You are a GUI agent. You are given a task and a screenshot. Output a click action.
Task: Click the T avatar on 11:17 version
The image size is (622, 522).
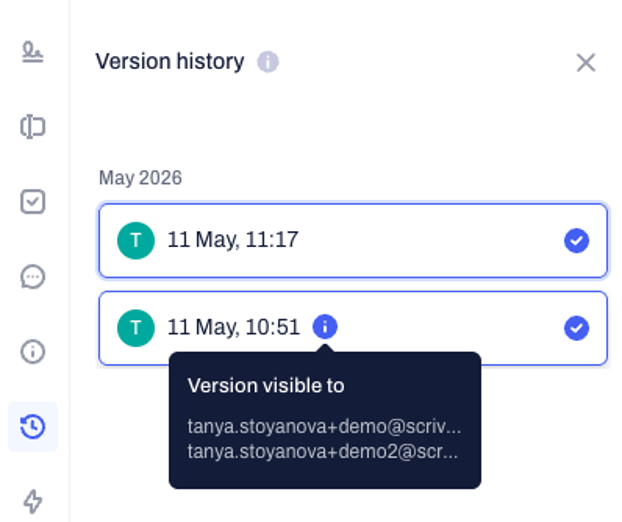click(136, 240)
